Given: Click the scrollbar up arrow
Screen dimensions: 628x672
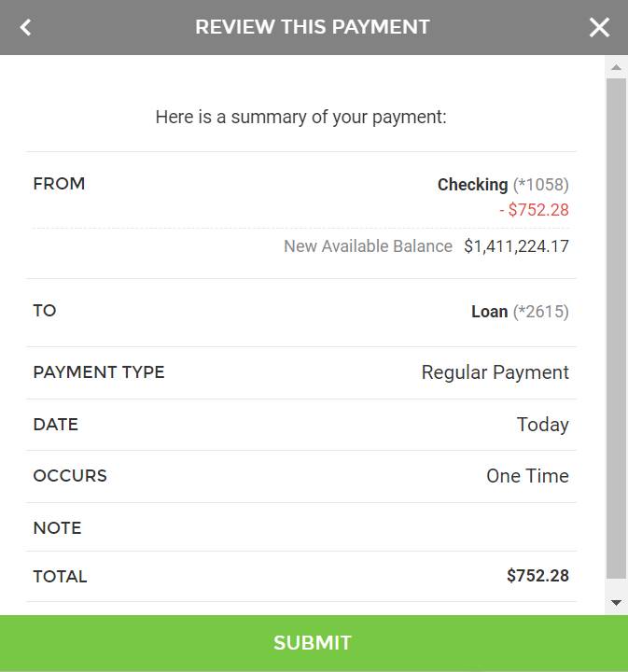Looking at the screenshot, I should point(616,67).
